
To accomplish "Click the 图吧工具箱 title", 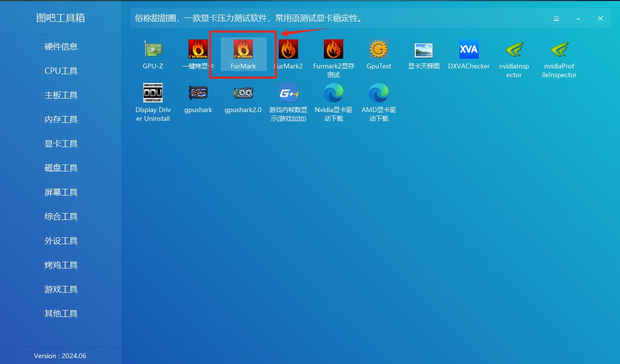I will click(x=61, y=18).
